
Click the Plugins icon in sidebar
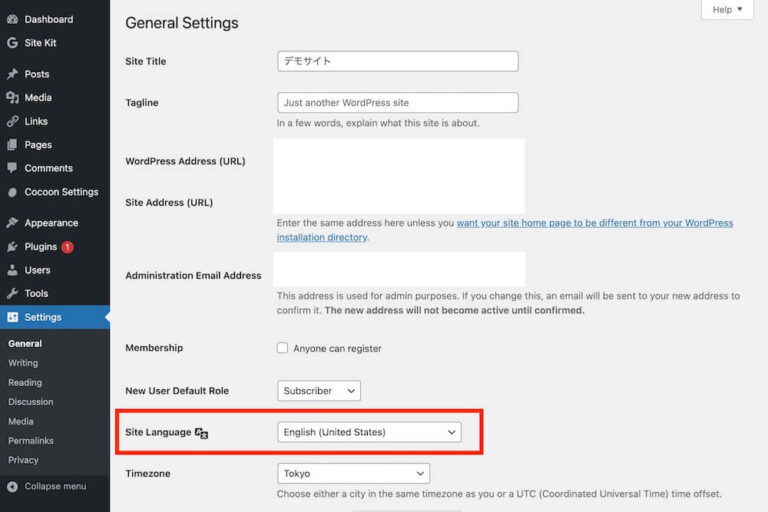[x=12, y=247]
